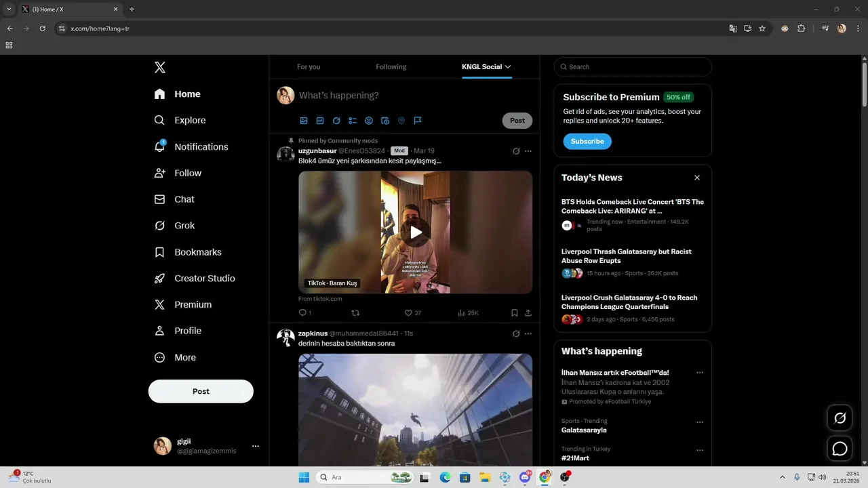The height and width of the screenshot is (488, 868).
Task: Schedule the post with the calendar icon
Action: (385, 121)
